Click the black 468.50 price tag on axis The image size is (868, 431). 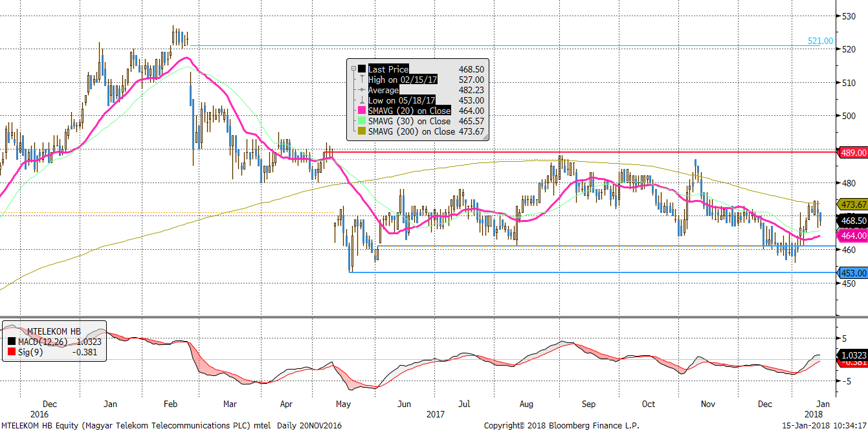852,221
